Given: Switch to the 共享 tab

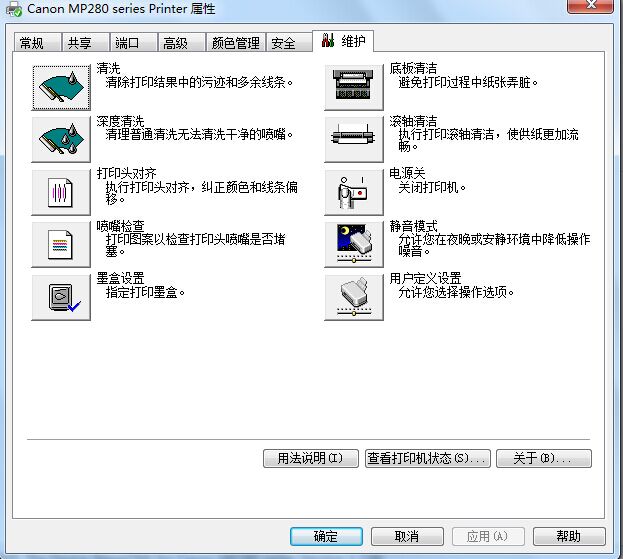Looking at the screenshot, I should pos(85,43).
